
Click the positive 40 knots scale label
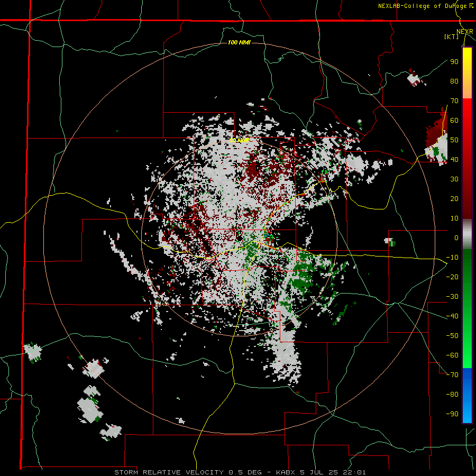tap(454, 159)
